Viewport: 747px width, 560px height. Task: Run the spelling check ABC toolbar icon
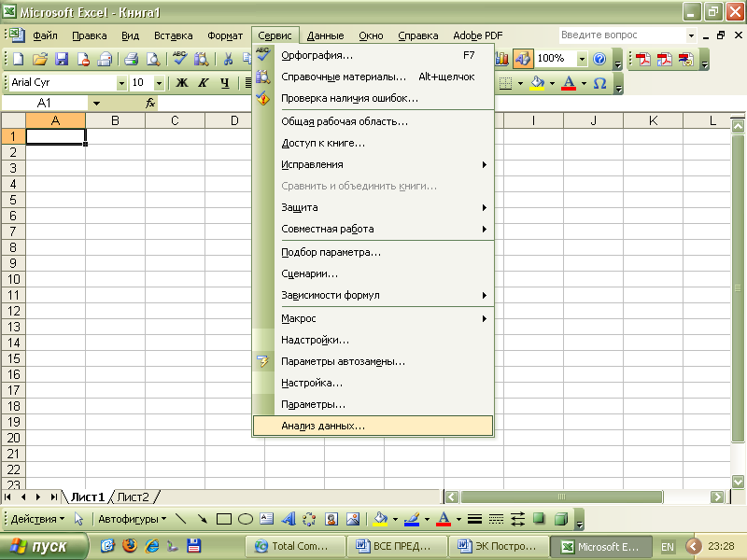(x=179, y=59)
